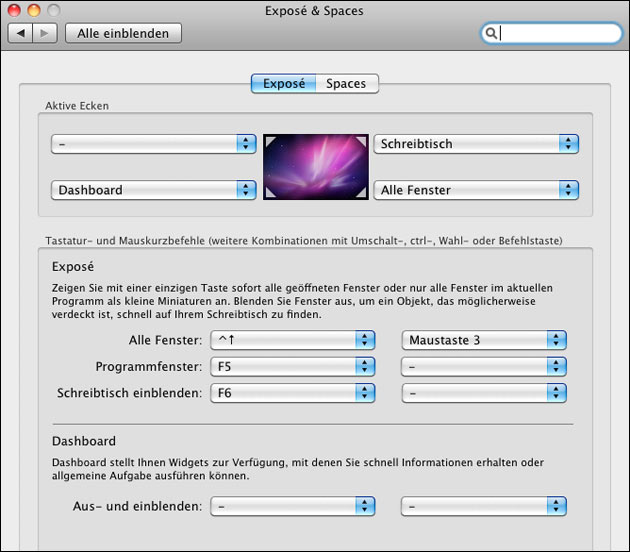Open Aus- und einblenden keyboard dropdown
Viewport: 630px width, 552px height.
pyautogui.click(x=293, y=506)
